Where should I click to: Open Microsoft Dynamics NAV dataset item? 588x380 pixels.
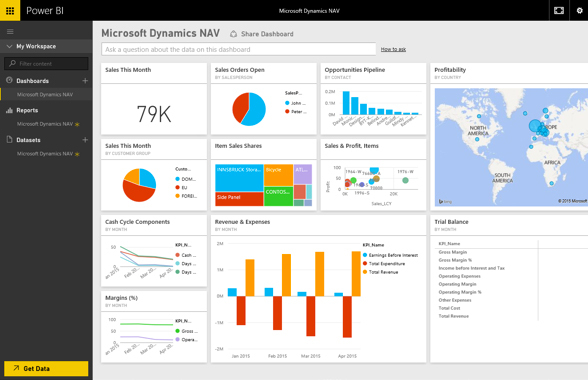click(45, 153)
